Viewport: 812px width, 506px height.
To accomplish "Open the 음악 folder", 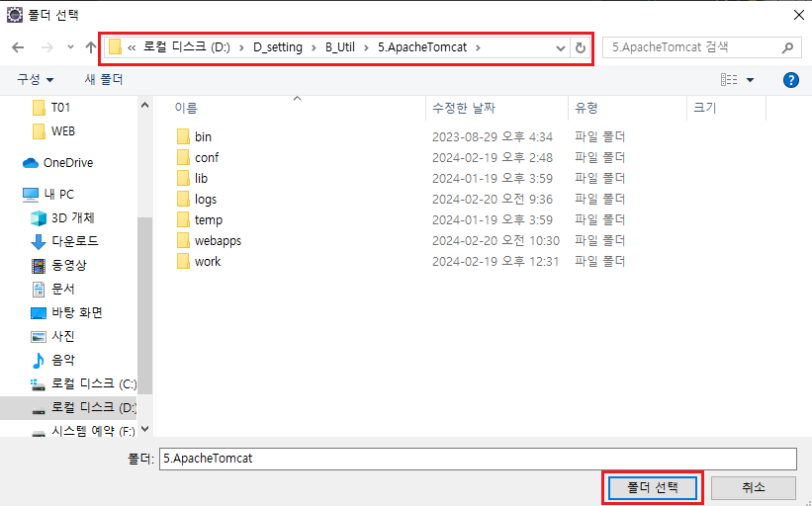I will tap(52, 360).
